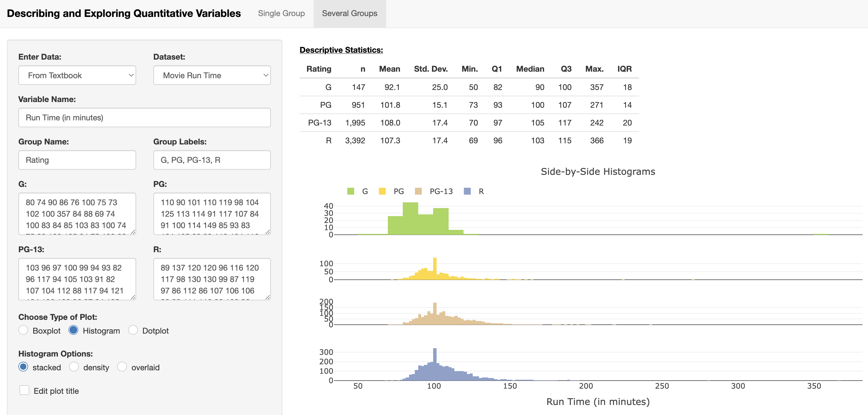The width and height of the screenshot is (868, 415).
Task: Toggle the PG-13 legend tan swatch
Action: [418, 191]
